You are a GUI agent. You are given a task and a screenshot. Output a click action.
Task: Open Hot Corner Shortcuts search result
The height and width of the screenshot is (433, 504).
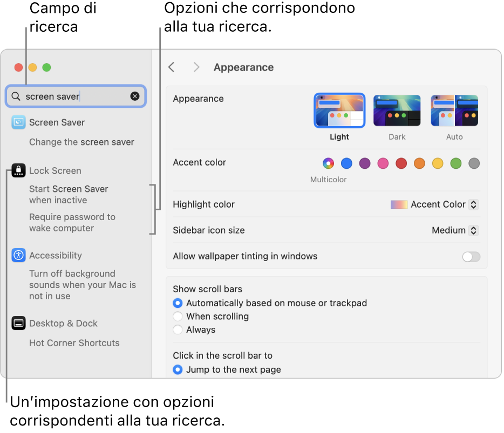pyautogui.click(x=74, y=343)
